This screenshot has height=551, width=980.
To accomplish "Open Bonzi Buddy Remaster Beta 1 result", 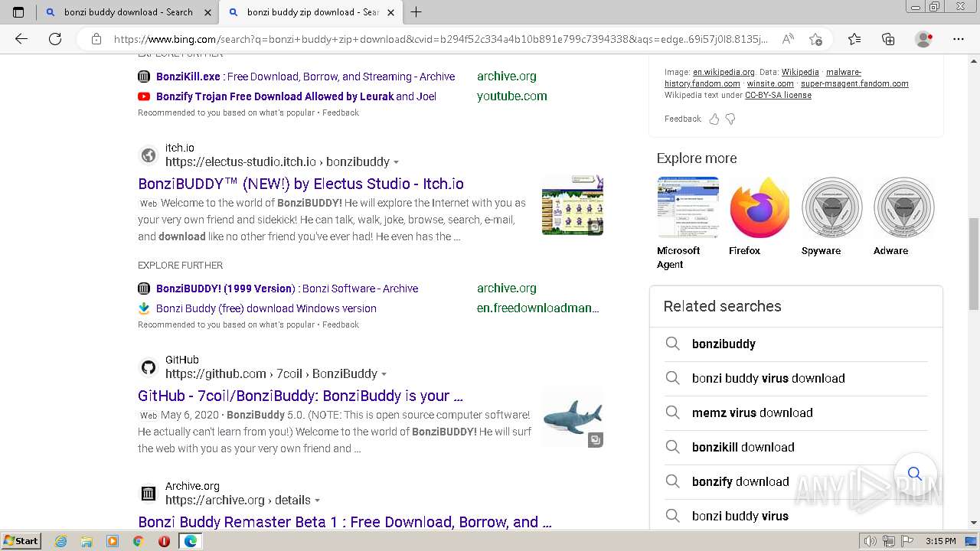I will click(x=345, y=522).
